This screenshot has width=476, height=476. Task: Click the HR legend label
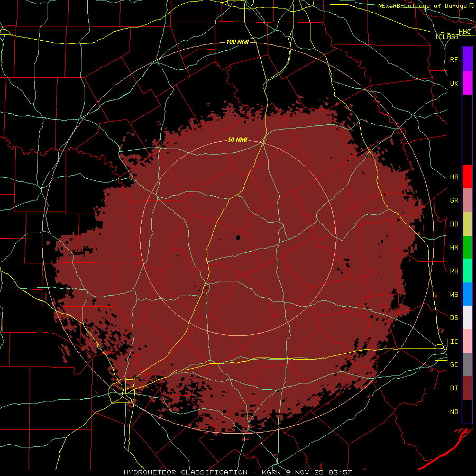(454, 248)
